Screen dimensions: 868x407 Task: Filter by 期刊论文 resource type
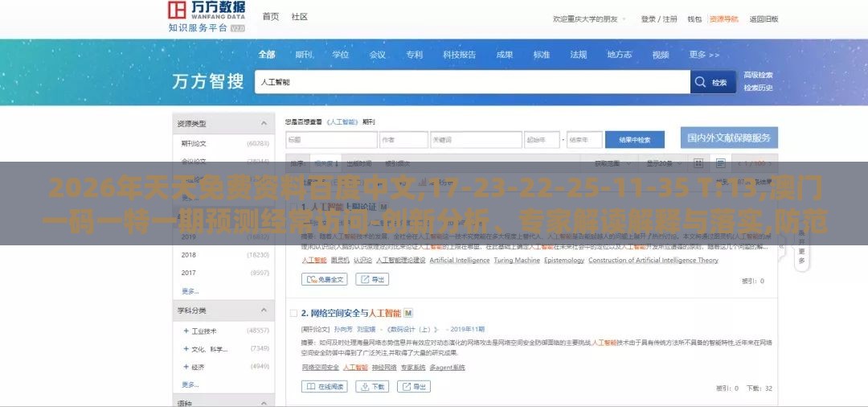pos(194,143)
